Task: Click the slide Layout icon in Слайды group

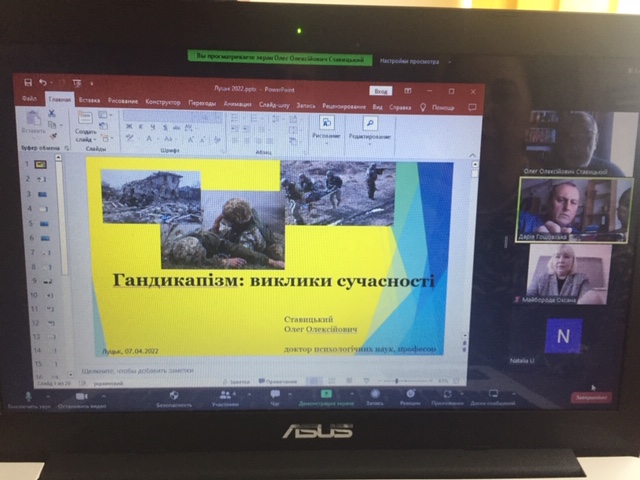Action: (103, 115)
